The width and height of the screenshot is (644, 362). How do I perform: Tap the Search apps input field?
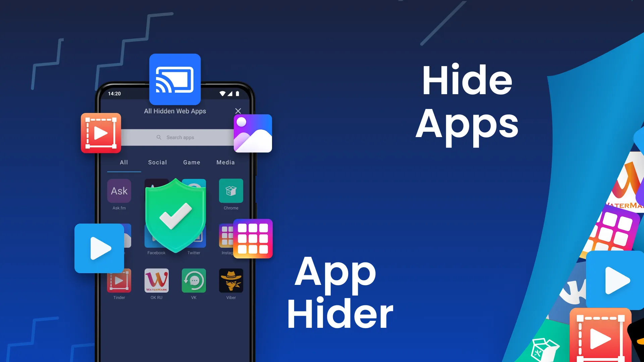click(x=175, y=137)
